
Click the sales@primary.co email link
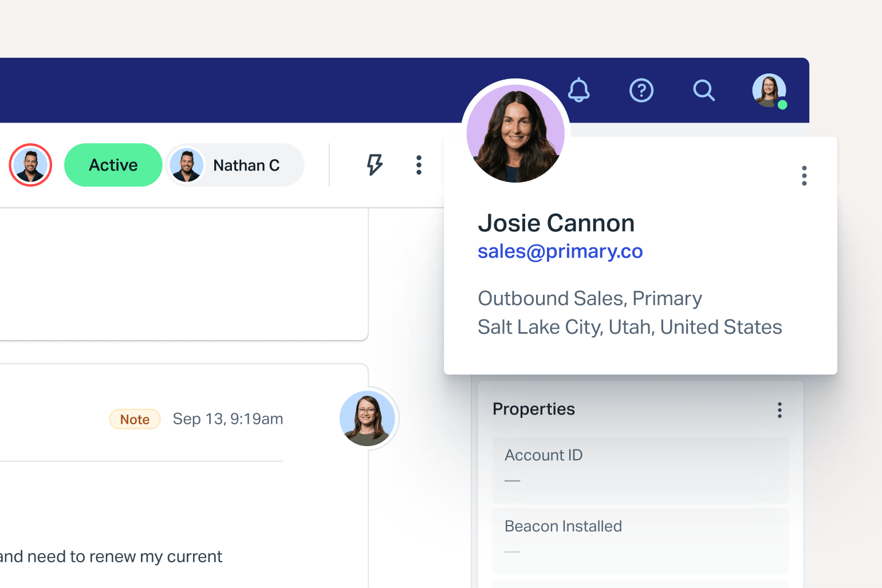(560, 251)
